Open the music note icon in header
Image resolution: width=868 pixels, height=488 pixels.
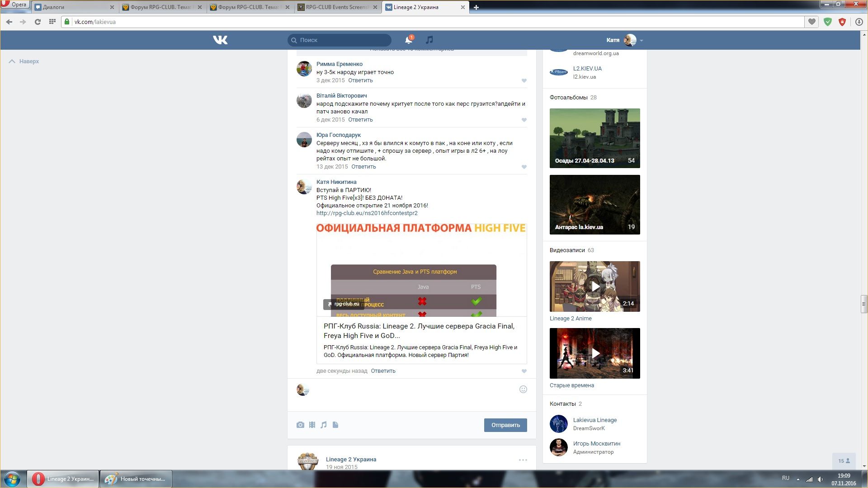429,40
